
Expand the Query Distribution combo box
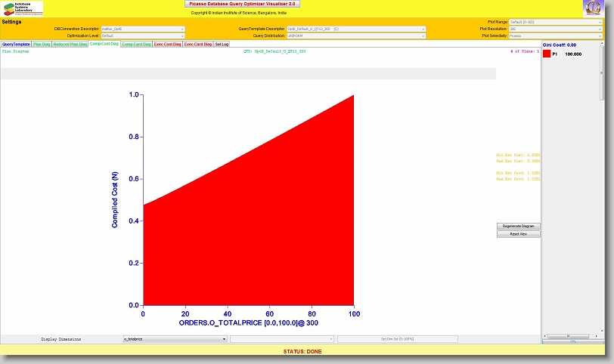(x=356, y=35)
